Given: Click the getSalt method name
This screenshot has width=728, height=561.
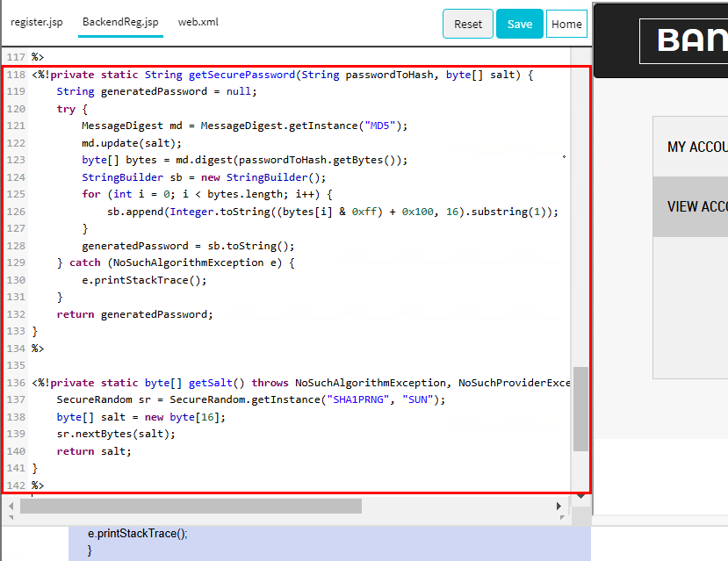Looking at the screenshot, I should 211,383.
